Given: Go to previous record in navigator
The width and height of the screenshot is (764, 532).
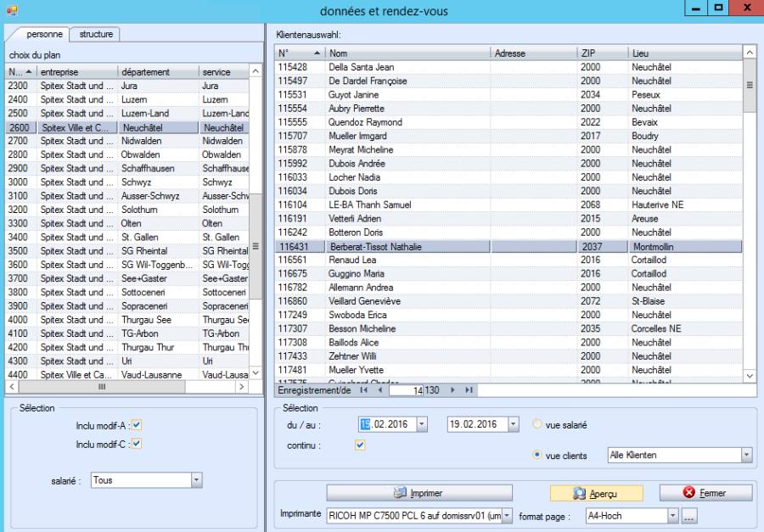Looking at the screenshot, I should pyautogui.click(x=379, y=390).
